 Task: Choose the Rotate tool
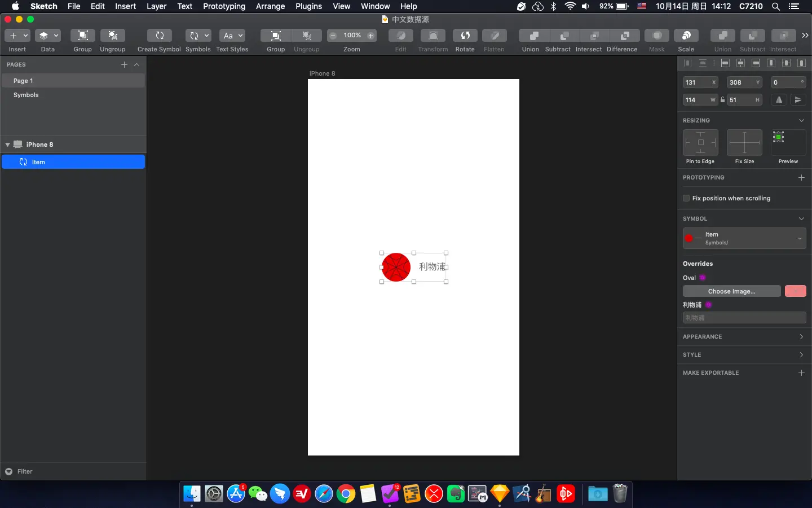465,36
